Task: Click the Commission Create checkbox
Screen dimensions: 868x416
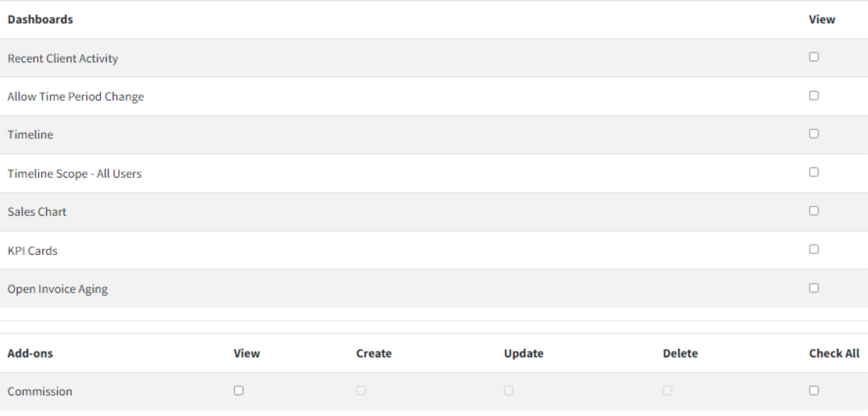Action: (361, 390)
